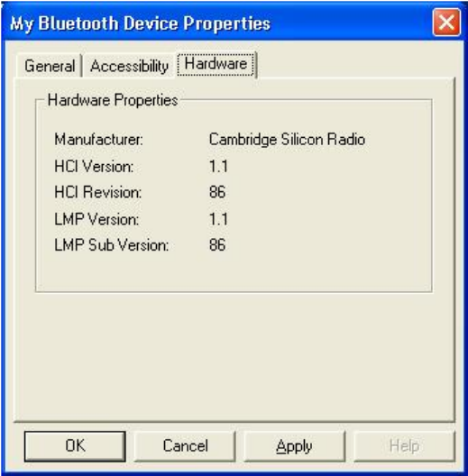Click the HCI Version label
468x476 pixels.
click(x=94, y=167)
